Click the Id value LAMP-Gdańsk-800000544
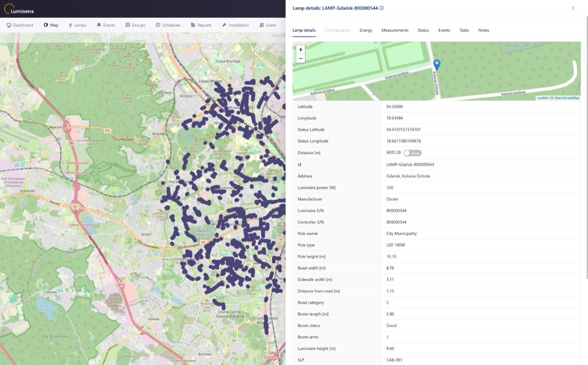Image resolution: width=588 pixels, height=365 pixels. pos(410,165)
